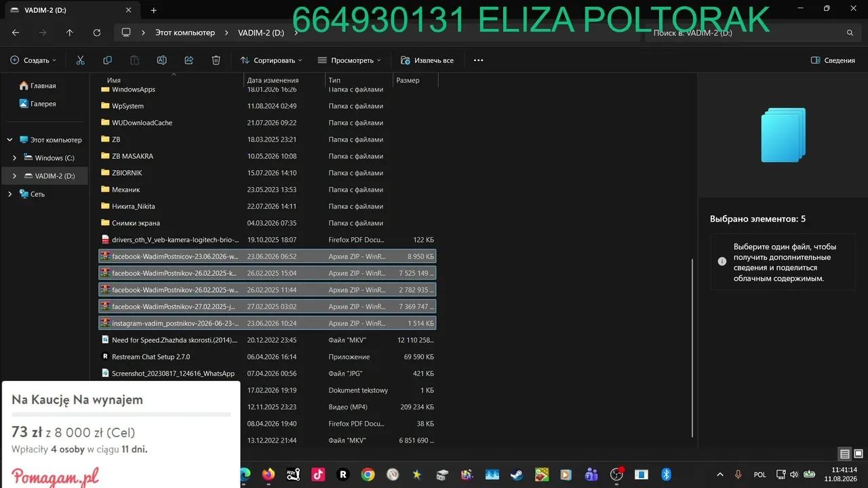Open Restream Chat from the taskbar
Viewport: 868px width, 488px height.
343,474
